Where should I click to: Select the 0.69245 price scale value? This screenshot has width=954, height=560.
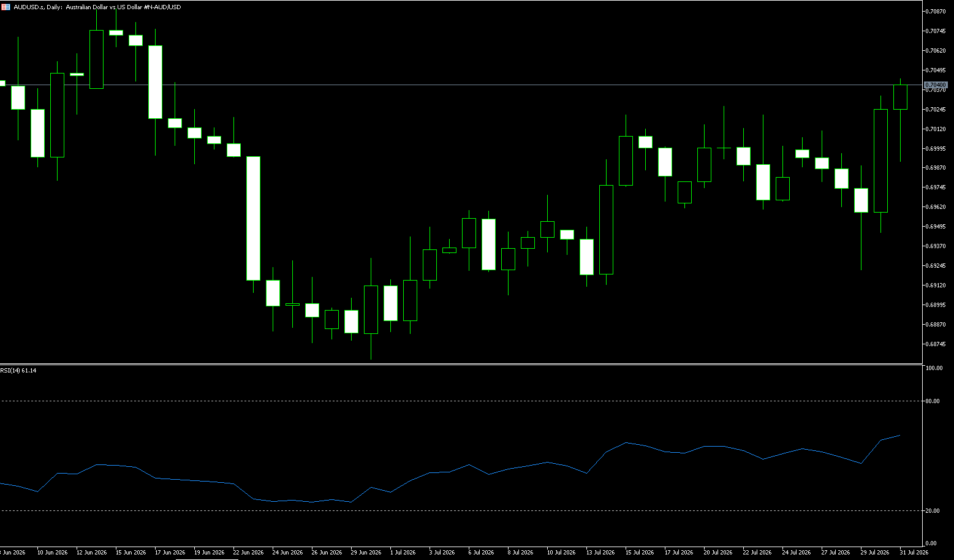point(936,266)
